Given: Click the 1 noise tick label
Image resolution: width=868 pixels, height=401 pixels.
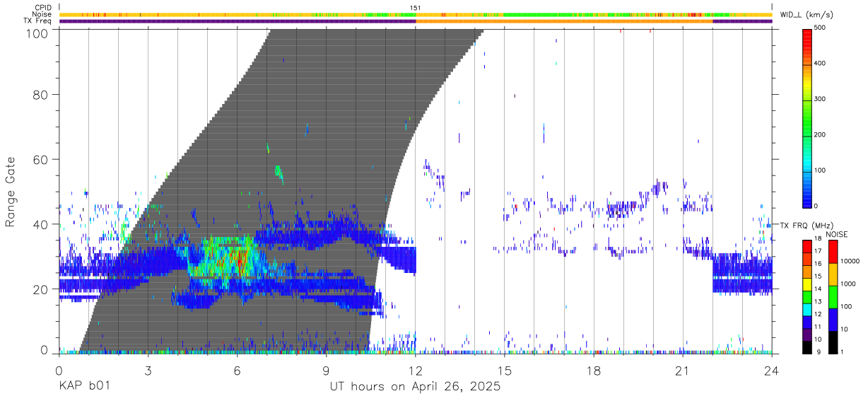Looking at the screenshot, I should (841, 351).
